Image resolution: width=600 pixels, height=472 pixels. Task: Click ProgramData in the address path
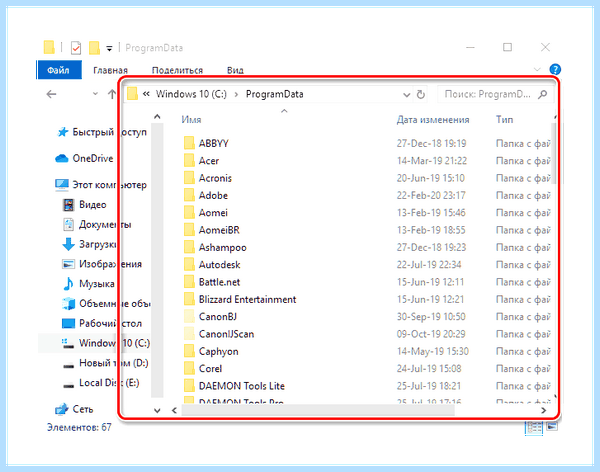(274, 94)
